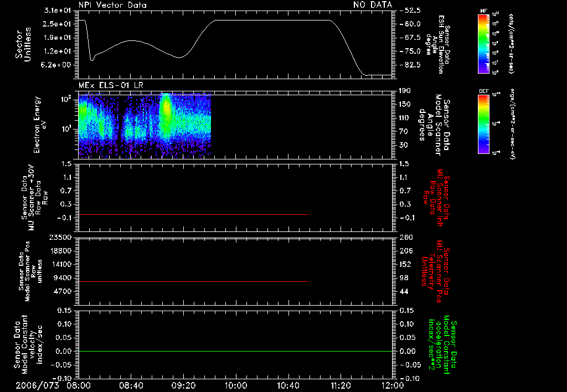Click the 'DEF' label above the color bar
The image size is (567, 392).
tap(484, 91)
